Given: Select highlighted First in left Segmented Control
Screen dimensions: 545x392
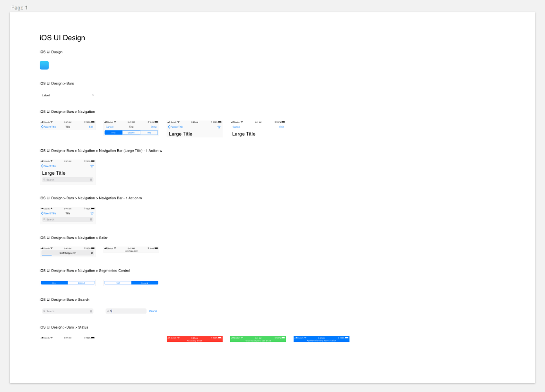Looking at the screenshot, I should point(54,283).
